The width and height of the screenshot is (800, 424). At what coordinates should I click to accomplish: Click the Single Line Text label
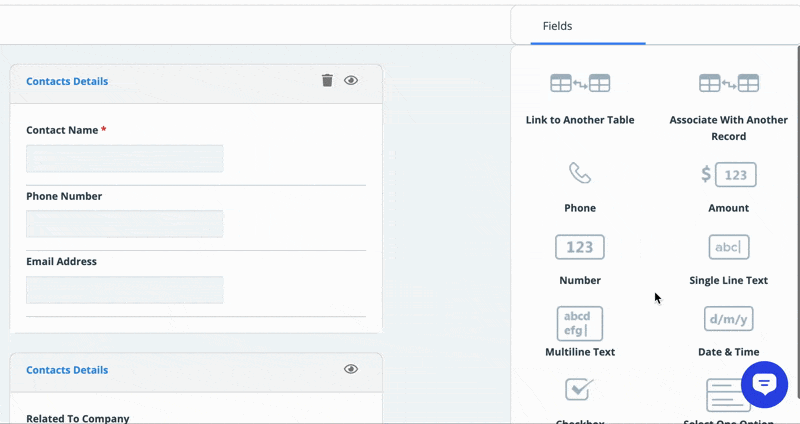729,280
